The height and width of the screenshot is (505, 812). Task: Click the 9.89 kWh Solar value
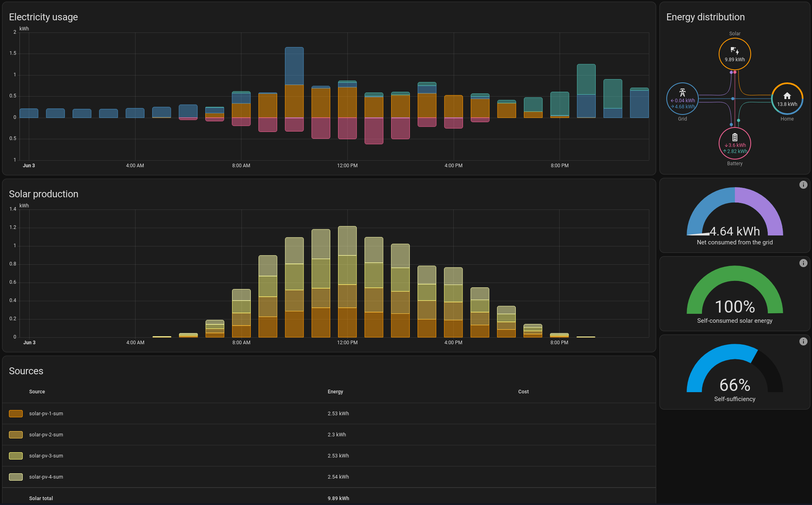tap(734, 60)
